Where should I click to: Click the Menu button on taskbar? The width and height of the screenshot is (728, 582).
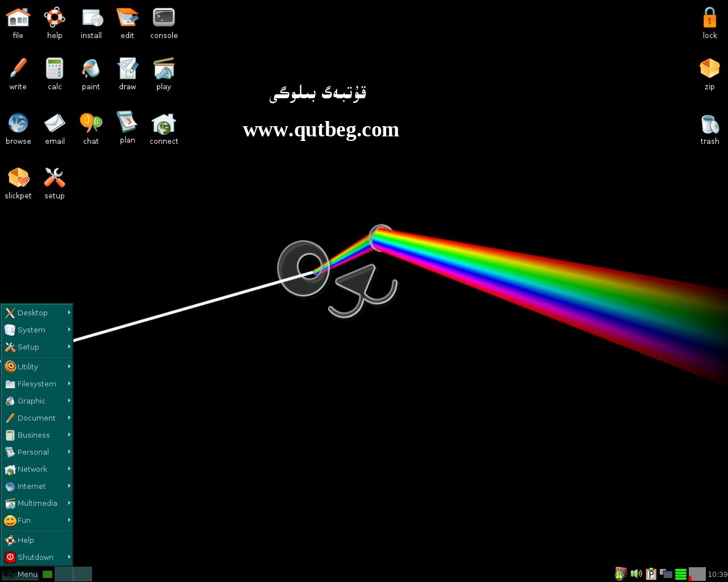pyautogui.click(x=20, y=574)
